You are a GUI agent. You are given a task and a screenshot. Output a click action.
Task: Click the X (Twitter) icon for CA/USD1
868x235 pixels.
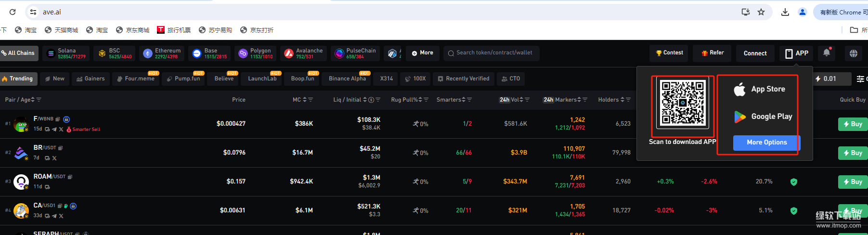click(61, 216)
